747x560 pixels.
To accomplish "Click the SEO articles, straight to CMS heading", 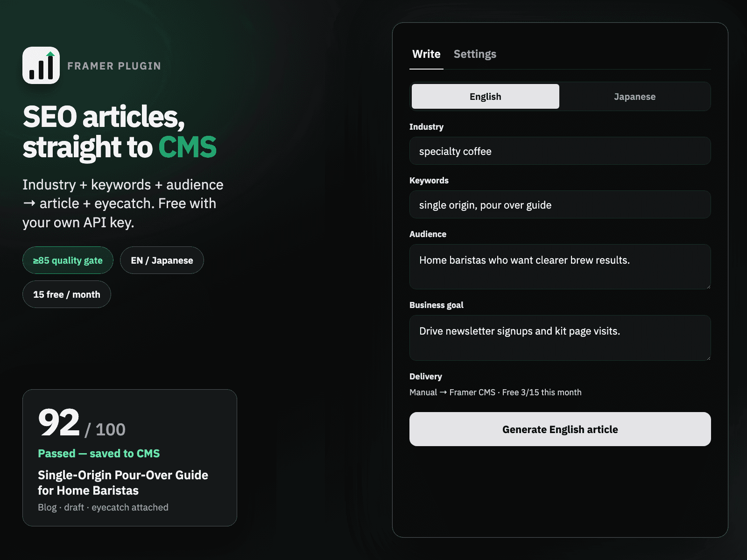I will 120,132.
